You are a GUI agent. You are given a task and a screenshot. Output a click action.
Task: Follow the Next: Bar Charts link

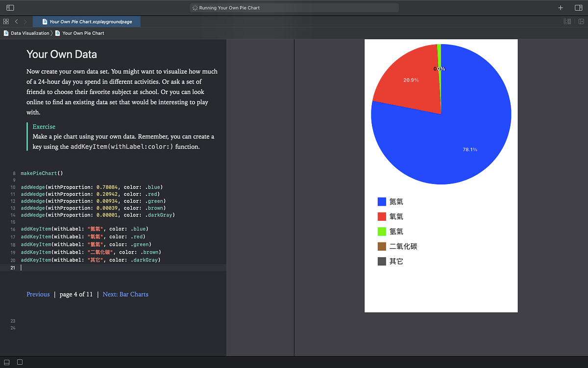125,294
